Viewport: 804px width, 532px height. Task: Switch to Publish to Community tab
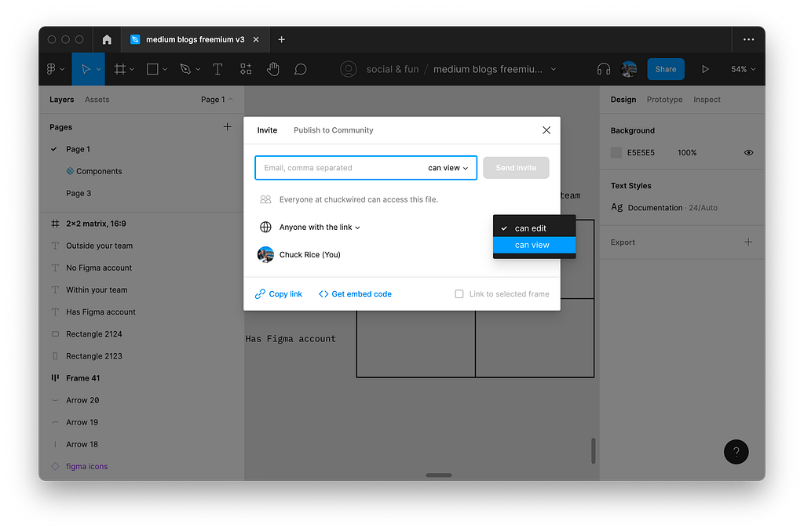333,130
